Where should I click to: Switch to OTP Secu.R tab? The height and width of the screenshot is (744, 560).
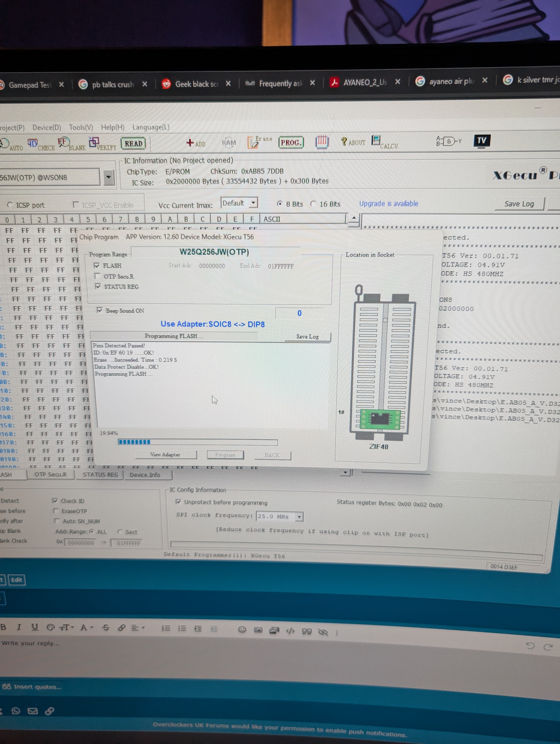click(x=51, y=474)
